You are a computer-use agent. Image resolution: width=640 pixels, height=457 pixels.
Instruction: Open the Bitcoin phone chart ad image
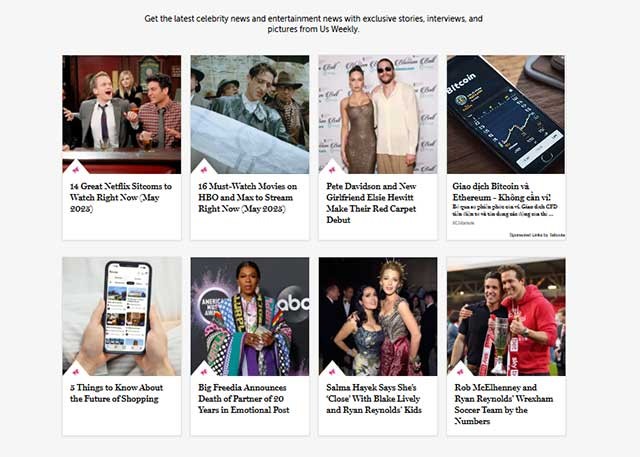[506, 115]
